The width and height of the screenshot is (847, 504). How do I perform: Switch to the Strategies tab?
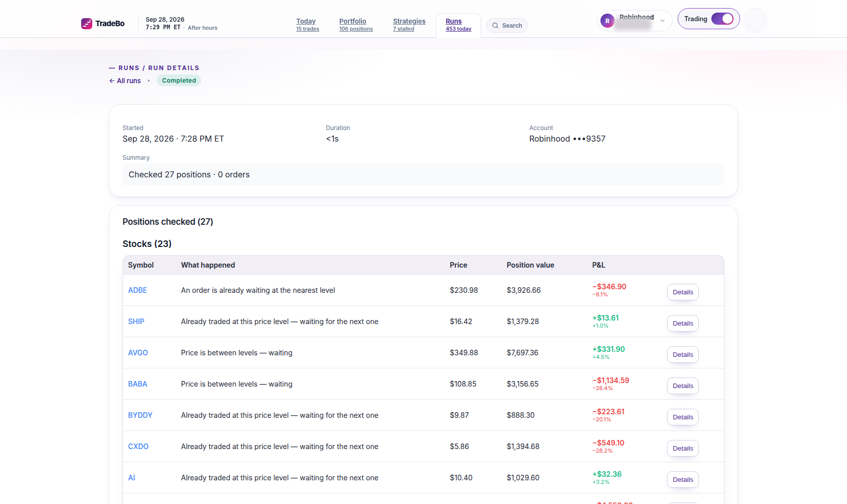point(409,25)
